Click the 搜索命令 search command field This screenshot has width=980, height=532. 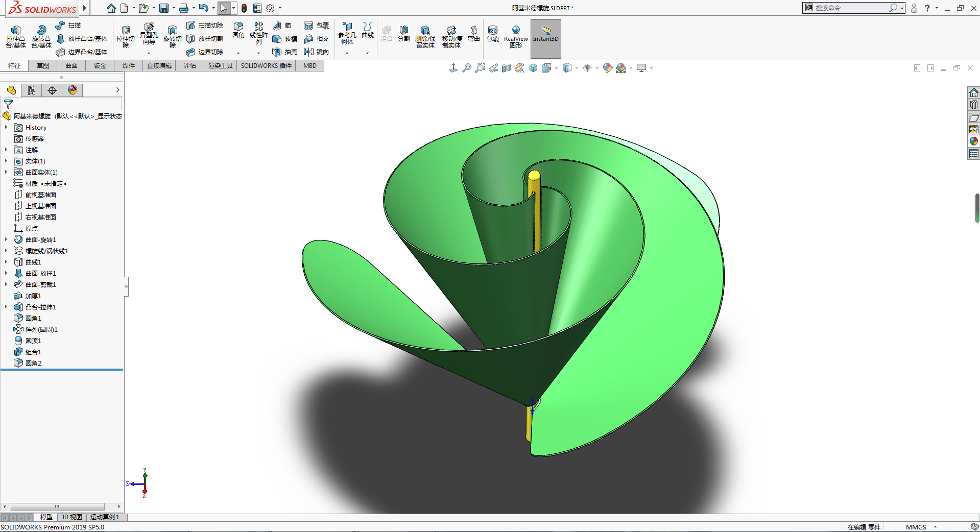pyautogui.click(x=853, y=8)
